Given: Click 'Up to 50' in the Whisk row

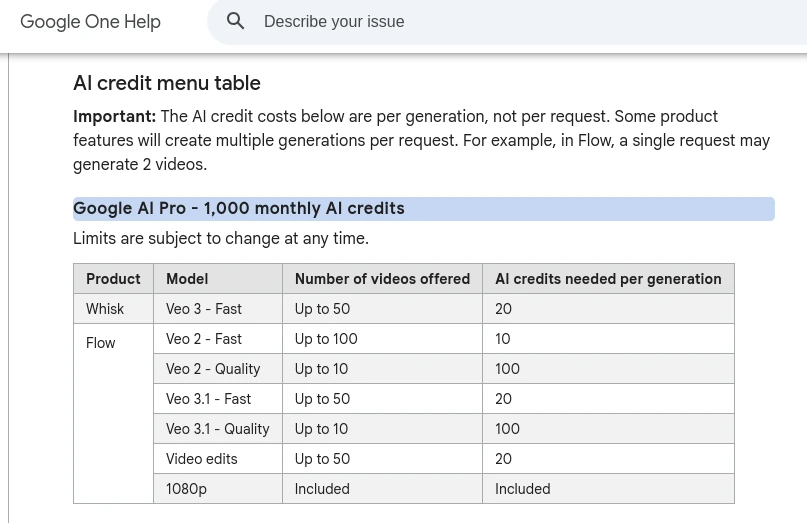Looking at the screenshot, I should click(x=382, y=309).
